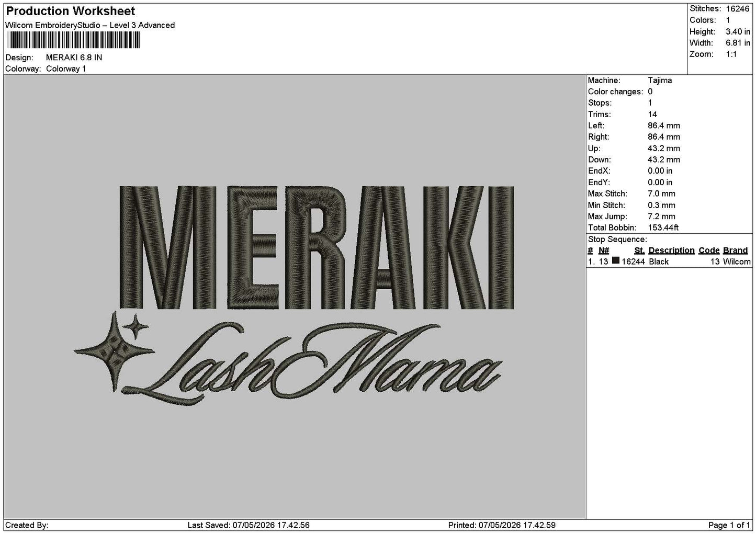Select 'Wilcom EmbroideryStudio – Level 3 Advanced' text

click(90, 25)
